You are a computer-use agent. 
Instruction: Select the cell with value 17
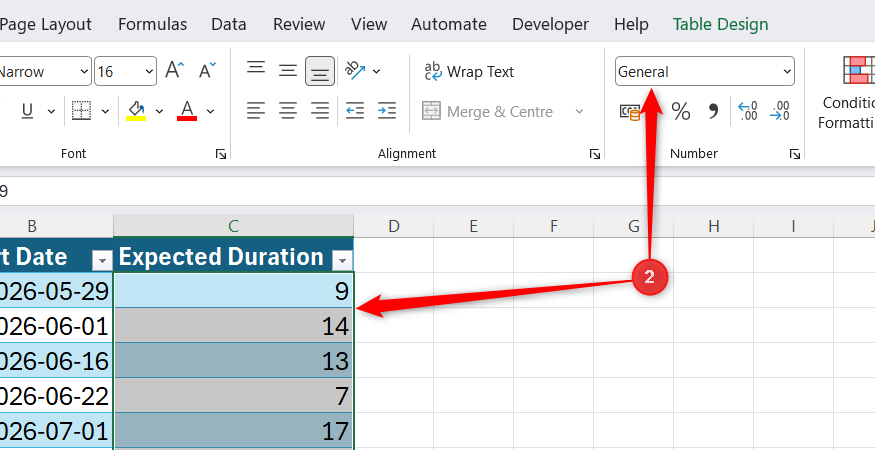pos(233,431)
